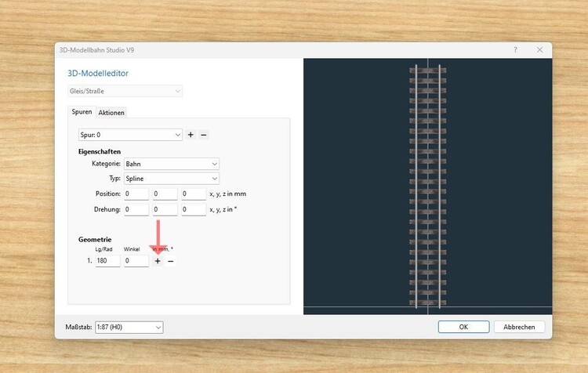This screenshot has height=373, width=588.
Task: Click the Position z input field
Action: (x=194, y=194)
